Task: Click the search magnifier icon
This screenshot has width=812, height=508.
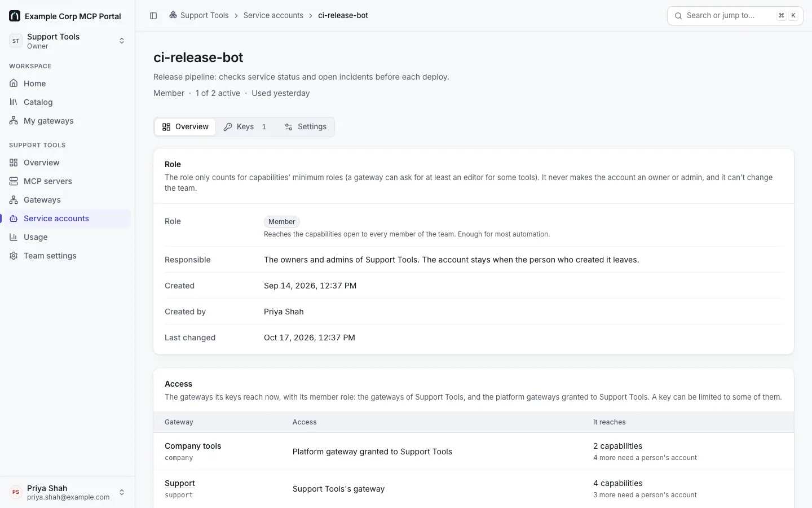Action: 678,16
